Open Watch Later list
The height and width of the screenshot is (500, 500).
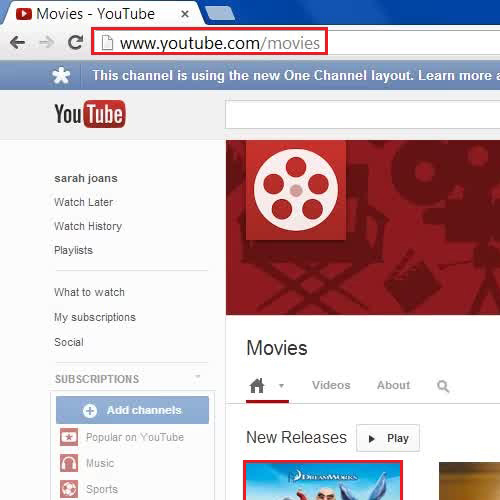point(84,202)
